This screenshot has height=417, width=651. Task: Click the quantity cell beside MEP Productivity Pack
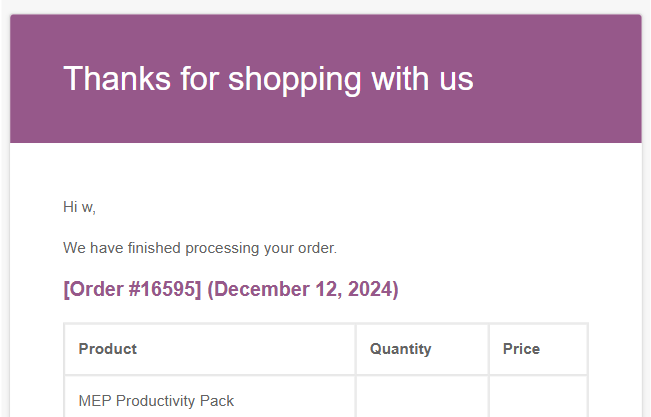coord(422,400)
